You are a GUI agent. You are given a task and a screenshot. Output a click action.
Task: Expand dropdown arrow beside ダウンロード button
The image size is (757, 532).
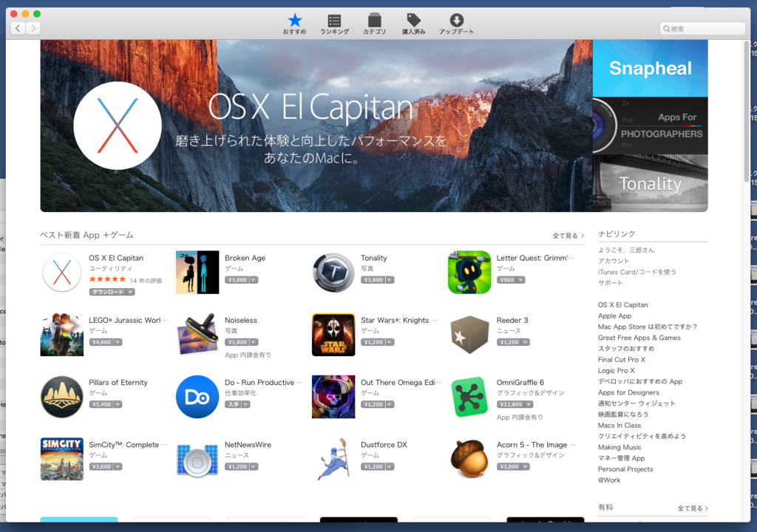pyautogui.click(x=130, y=292)
